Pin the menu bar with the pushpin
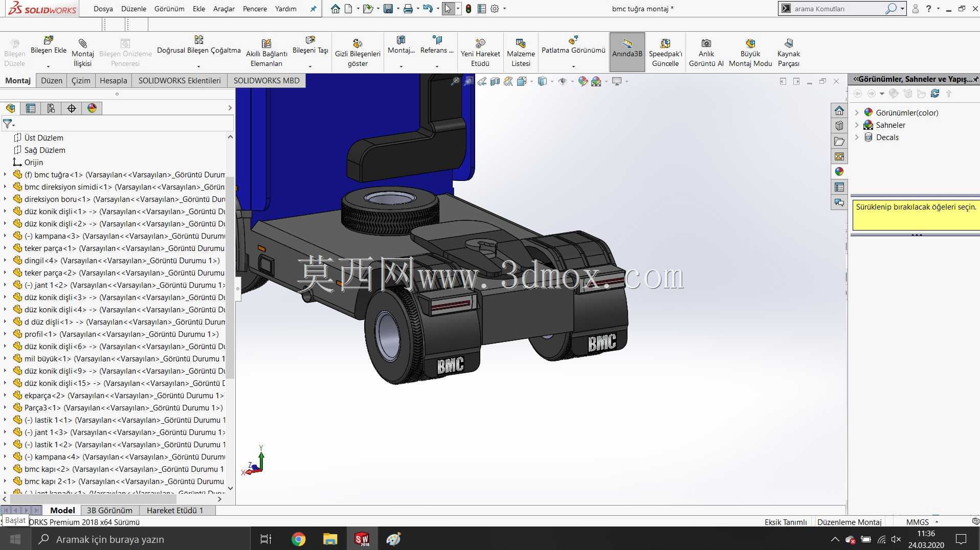980x550 pixels. [x=313, y=9]
